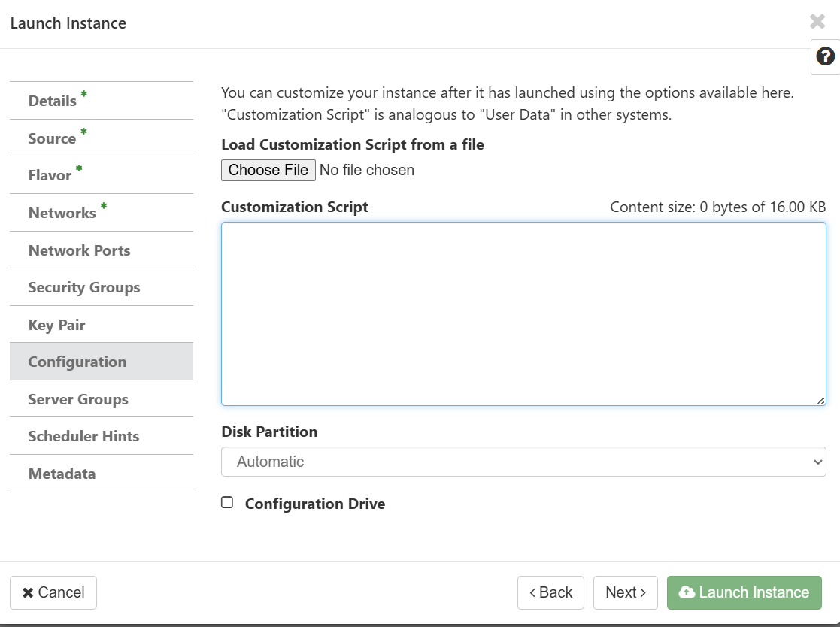Viewport: 840px width, 627px height.
Task: Go to Scheduler Hints tab
Action: [x=83, y=436]
